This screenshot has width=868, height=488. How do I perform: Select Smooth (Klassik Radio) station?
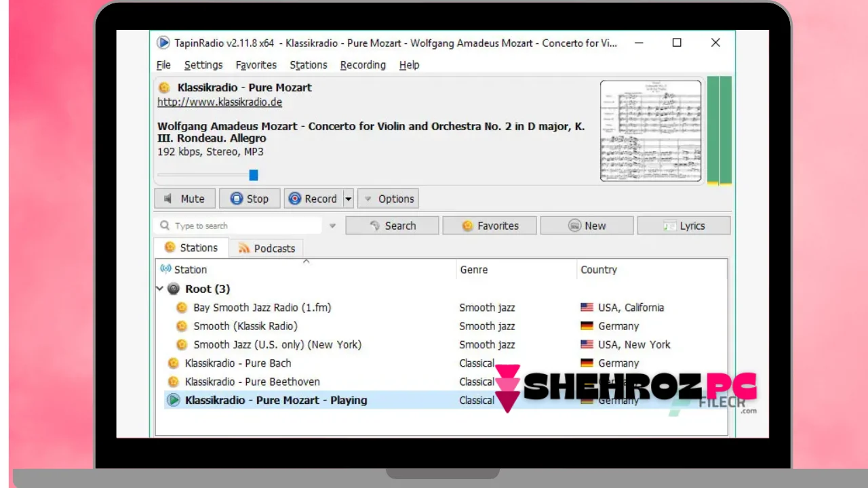(245, 326)
